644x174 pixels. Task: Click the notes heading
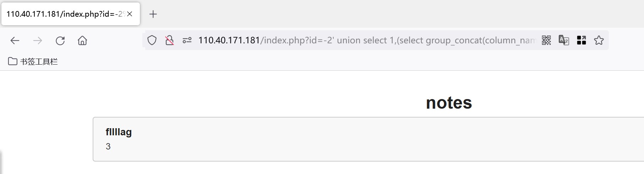click(449, 103)
